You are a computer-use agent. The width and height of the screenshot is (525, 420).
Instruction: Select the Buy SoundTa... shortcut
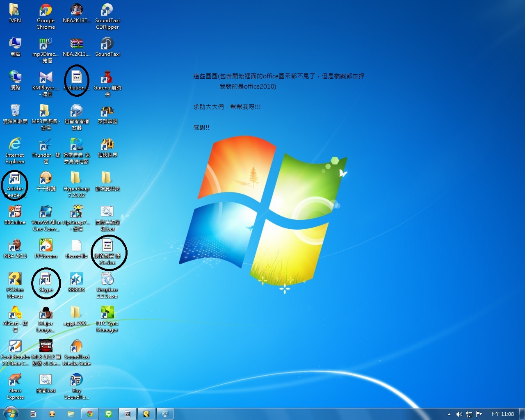click(x=76, y=386)
